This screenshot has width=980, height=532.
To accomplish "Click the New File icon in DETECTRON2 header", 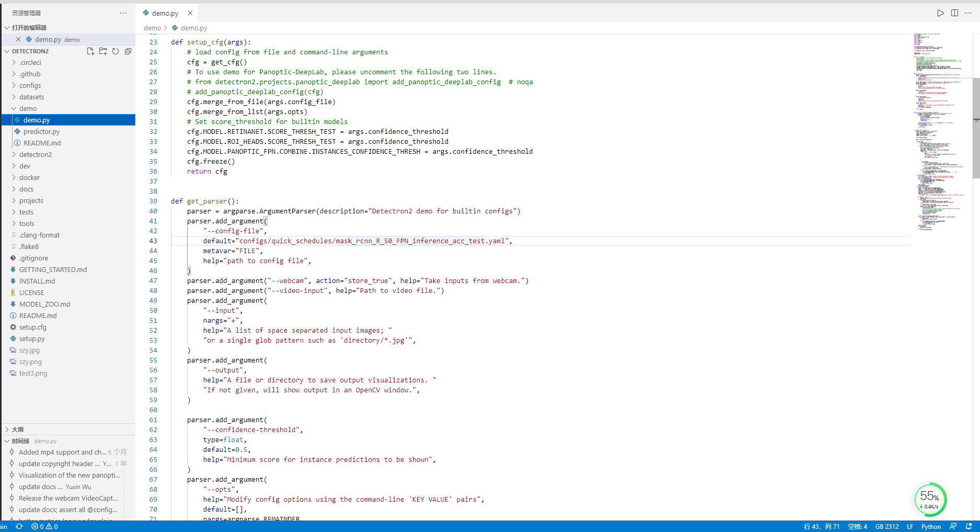I will pyautogui.click(x=90, y=51).
